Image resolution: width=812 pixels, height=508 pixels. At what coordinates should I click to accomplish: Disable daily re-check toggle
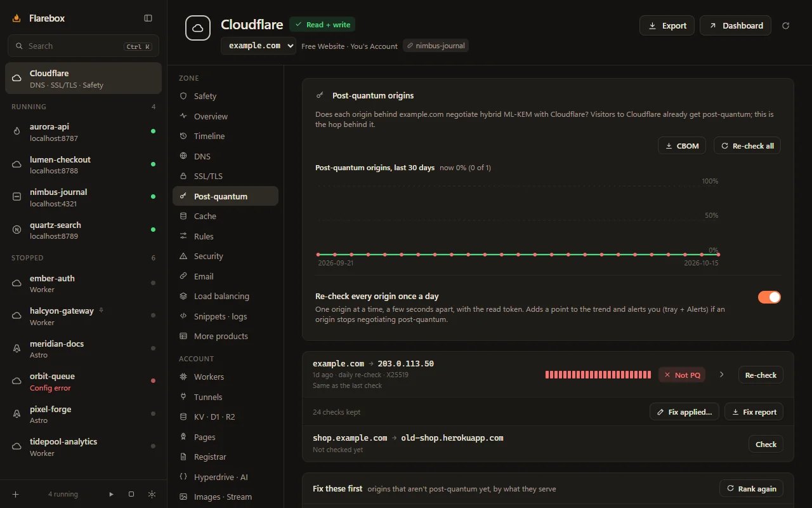pos(769,297)
